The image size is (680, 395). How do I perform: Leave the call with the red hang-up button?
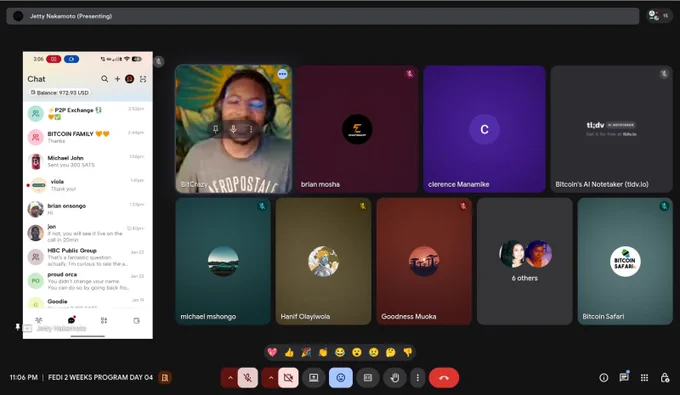(x=444, y=378)
